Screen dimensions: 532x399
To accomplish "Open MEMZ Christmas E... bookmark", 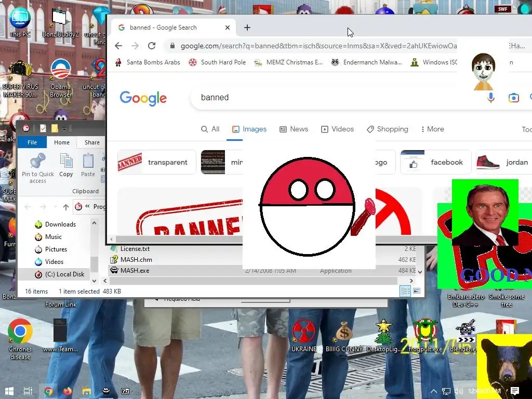I will [288, 62].
